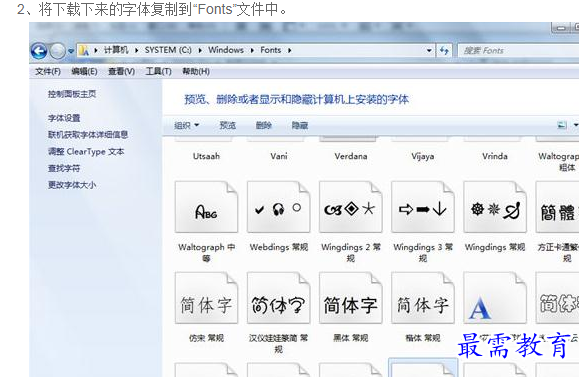The image size is (579, 377).
Task: Select the 楷体 常规 font icon
Action: point(423,298)
